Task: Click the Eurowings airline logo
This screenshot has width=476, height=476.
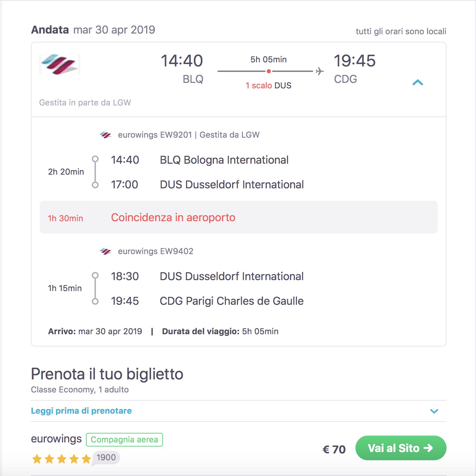Action: click(59, 64)
